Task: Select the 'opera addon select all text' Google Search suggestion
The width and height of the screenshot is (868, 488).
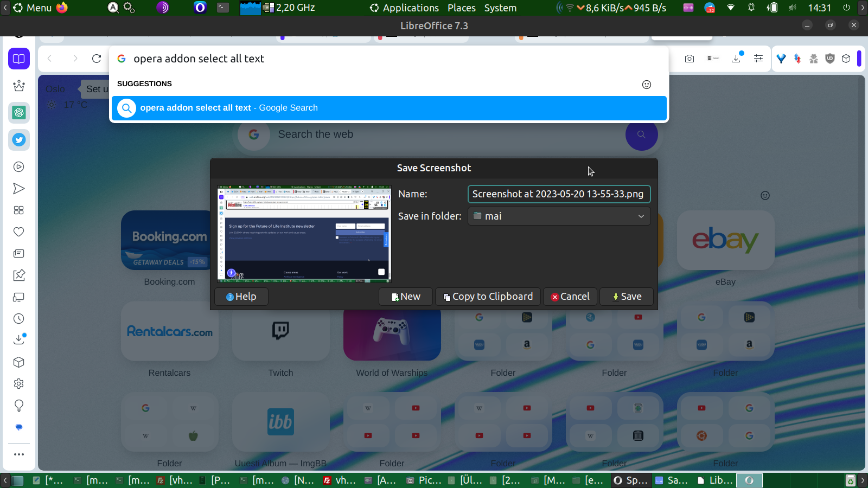Action: click(x=389, y=108)
